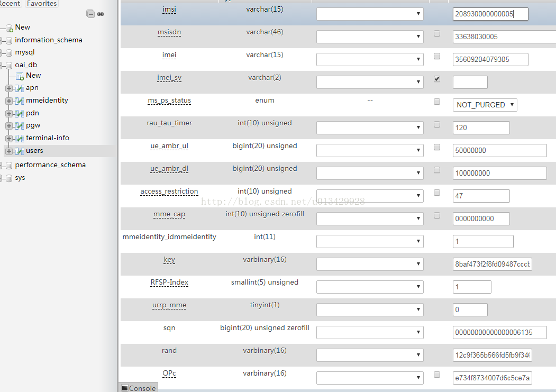Viewport: 556px width, 392px height.
Task: Toggle the mme_cap Null checkbox
Action: [x=437, y=215]
